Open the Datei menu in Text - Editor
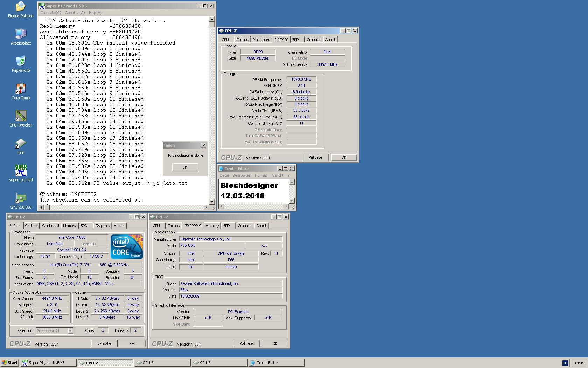The image size is (588, 368). [224, 175]
